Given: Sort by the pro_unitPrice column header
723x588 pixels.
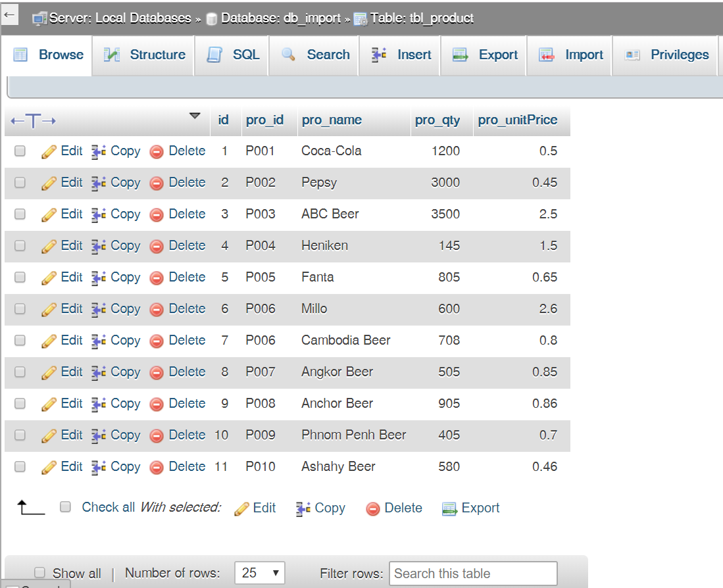Looking at the screenshot, I should coord(517,120).
